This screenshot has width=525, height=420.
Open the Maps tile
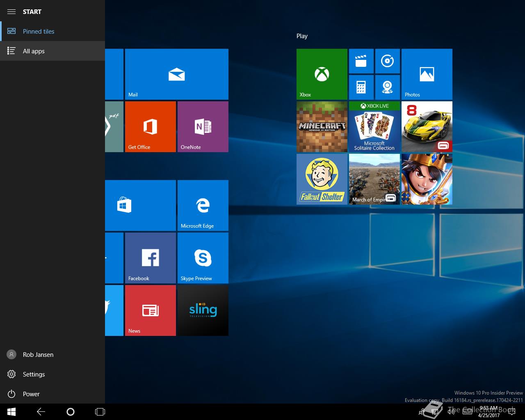(388, 87)
